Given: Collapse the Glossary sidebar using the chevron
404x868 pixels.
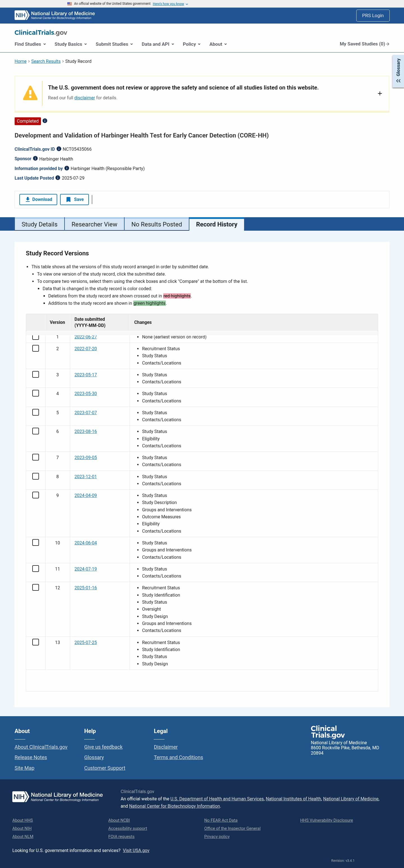Looking at the screenshot, I should (x=399, y=81).
